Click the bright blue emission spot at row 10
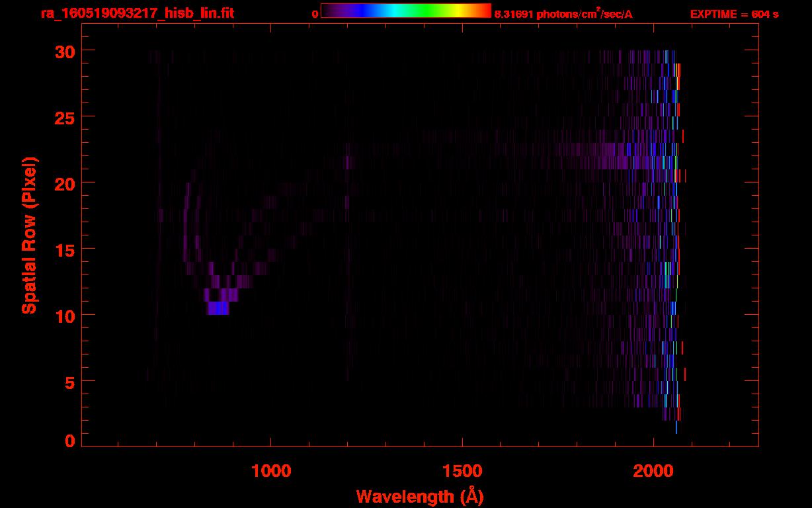Image resolution: width=812 pixels, height=508 pixels. tap(218, 308)
